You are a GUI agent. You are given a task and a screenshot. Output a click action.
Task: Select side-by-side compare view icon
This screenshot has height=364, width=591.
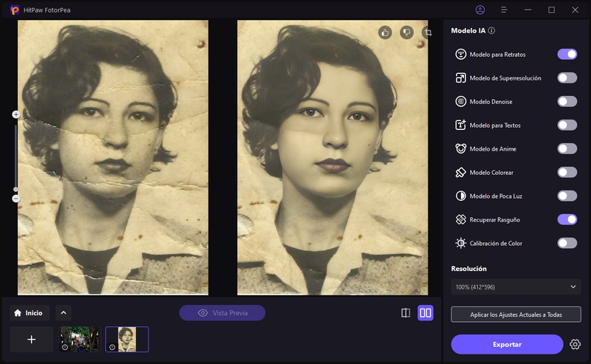(426, 313)
